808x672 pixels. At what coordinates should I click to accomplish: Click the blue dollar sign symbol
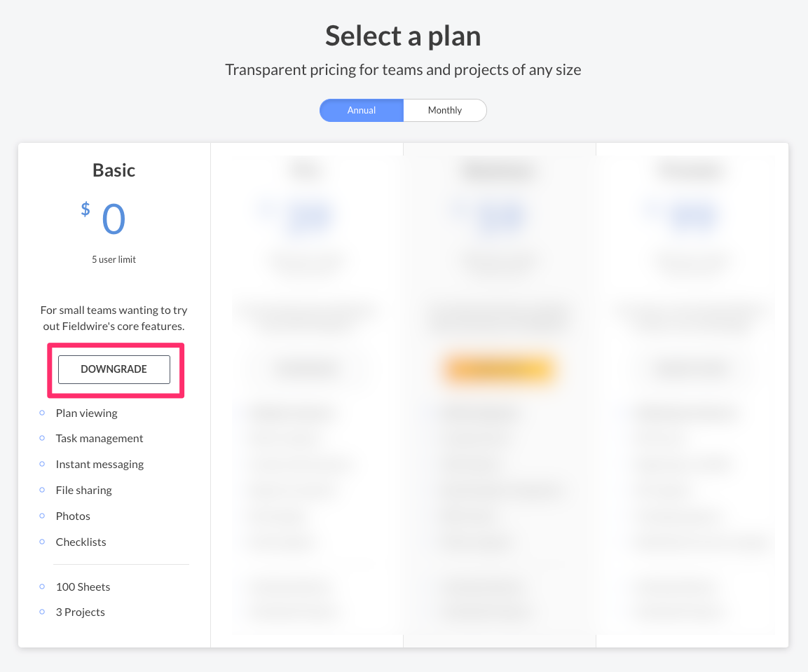tap(85, 209)
